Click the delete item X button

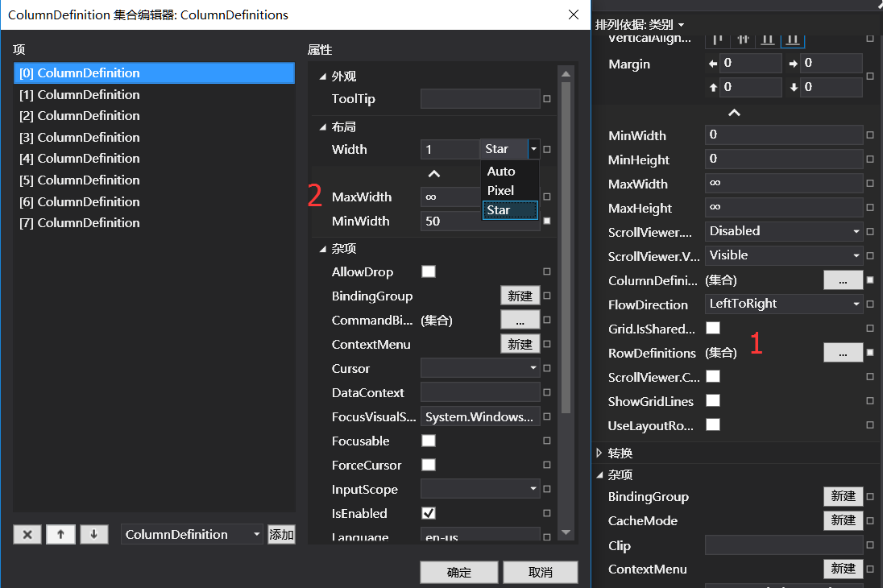pos(27,534)
